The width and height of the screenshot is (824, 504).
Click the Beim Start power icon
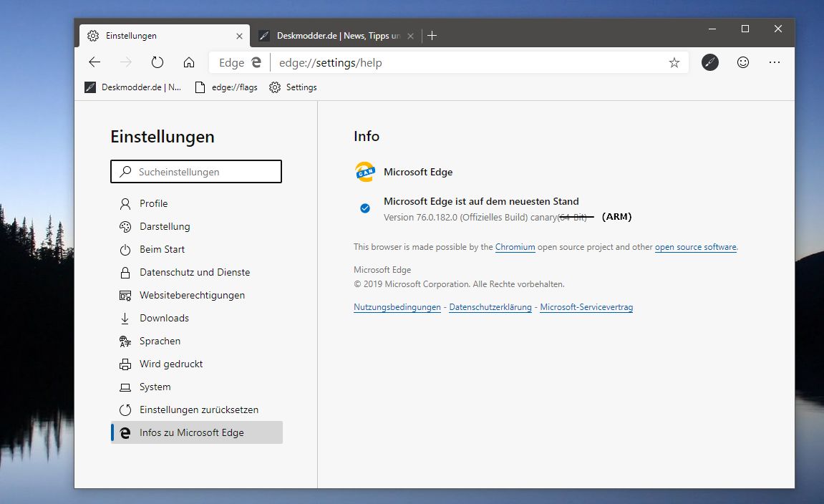[x=125, y=250]
